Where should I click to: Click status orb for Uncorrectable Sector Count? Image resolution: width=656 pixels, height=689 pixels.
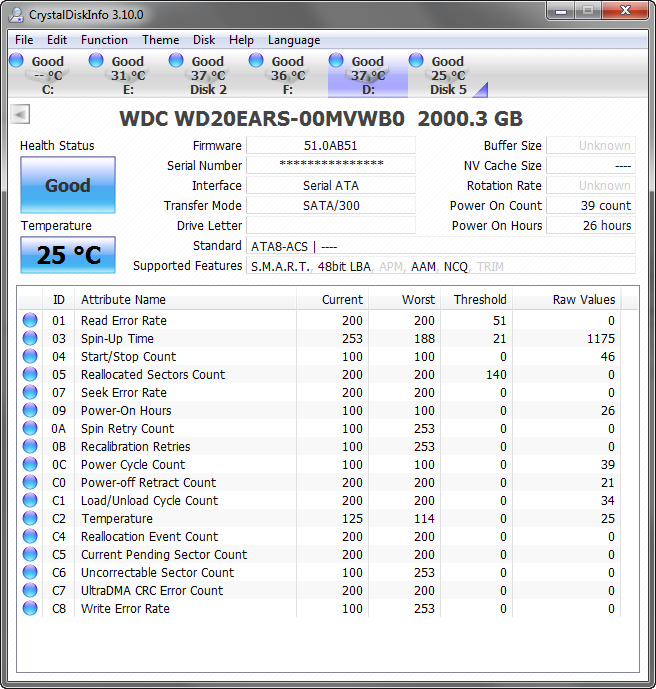tap(30, 572)
